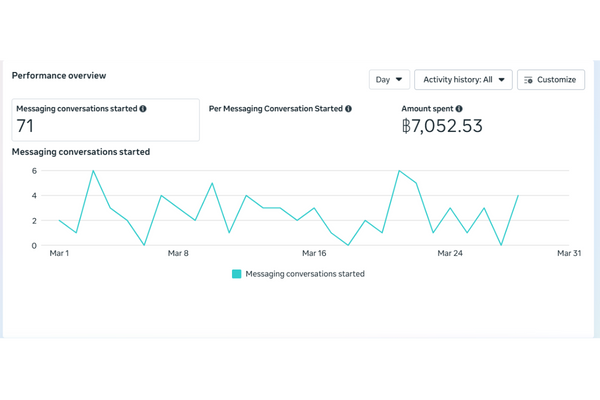Toggle the Messaging conversations started legend label
The height and width of the screenshot is (400, 600).
point(305,273)
